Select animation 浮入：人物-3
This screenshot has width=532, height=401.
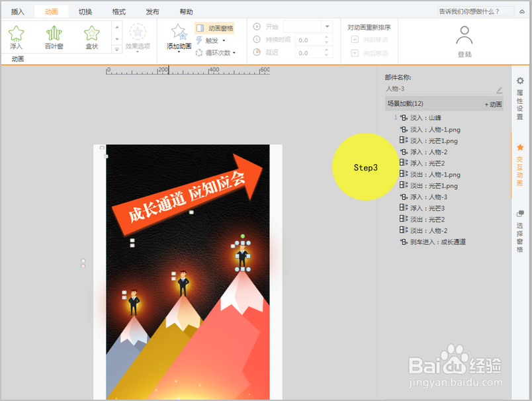429,197
